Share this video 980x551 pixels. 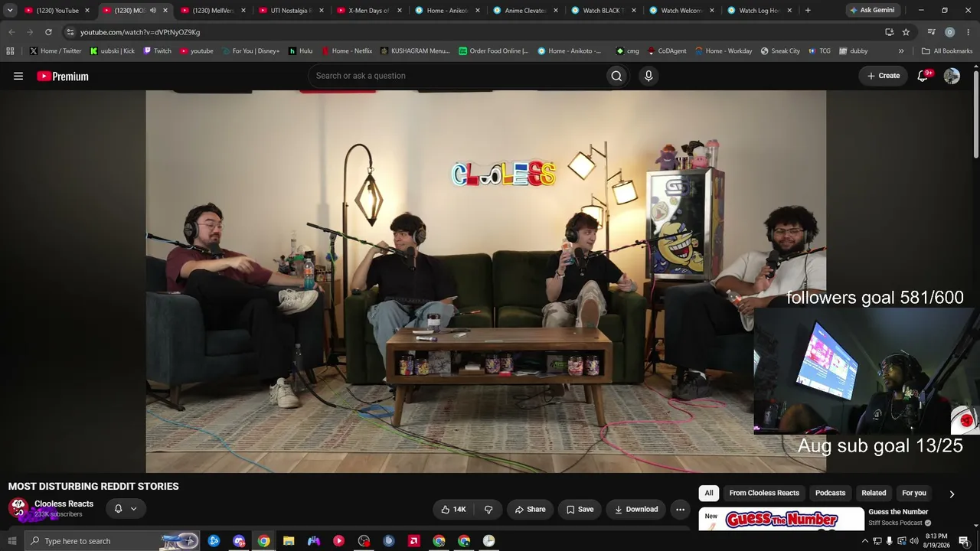pyautogui.click(x=530, y=510)
